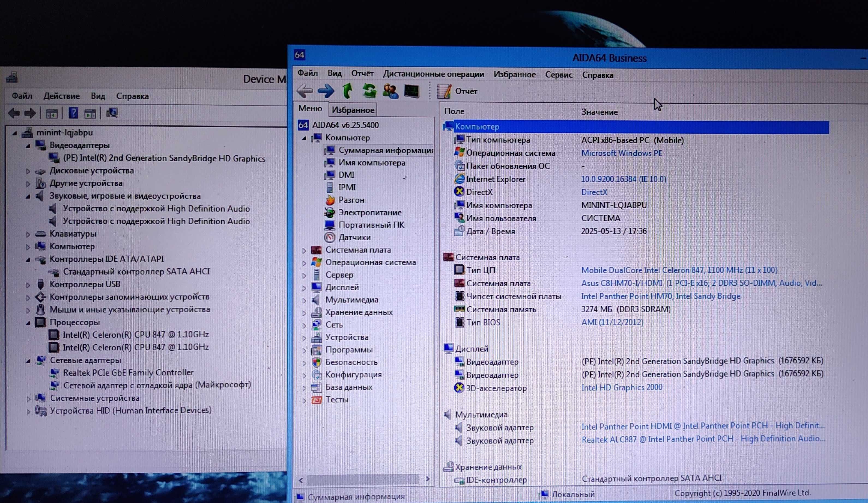Select Портативный ПК item in AIDA64 tree
The height and width of the screenshot is (503, 868).
click(371, 225)
